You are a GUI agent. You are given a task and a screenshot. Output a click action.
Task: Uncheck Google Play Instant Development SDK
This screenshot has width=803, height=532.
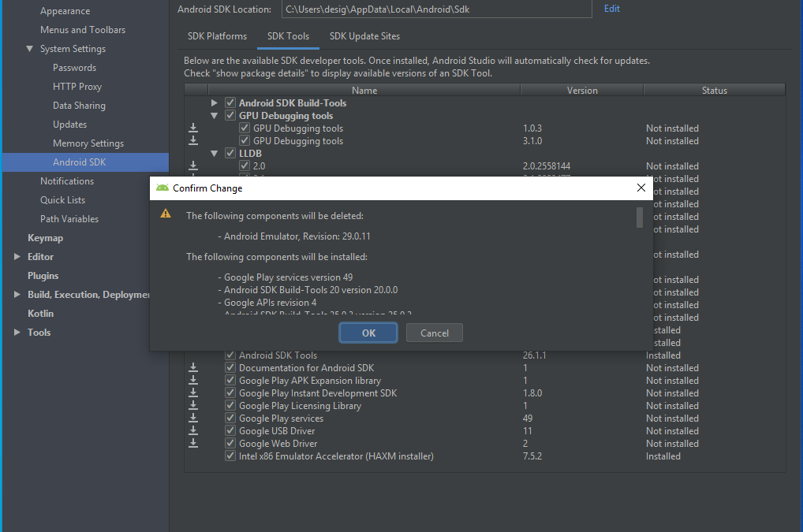coord(230,392)
